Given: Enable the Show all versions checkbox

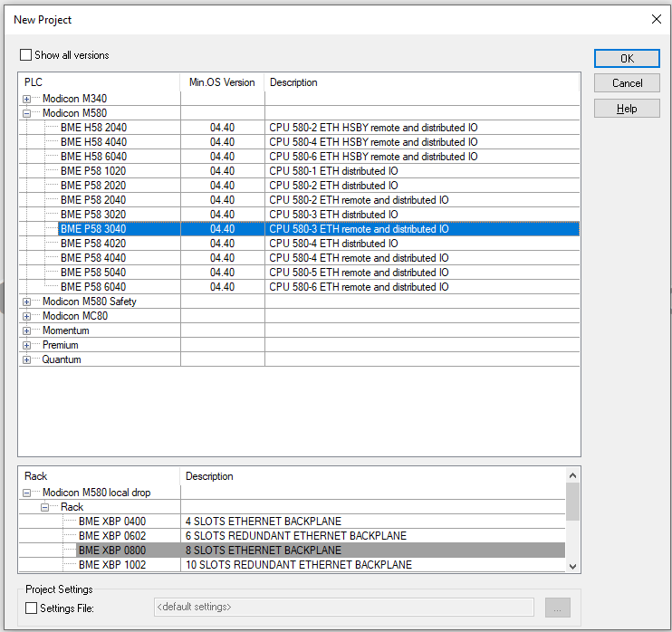Looking at the screenshot, I should [26, 55].
